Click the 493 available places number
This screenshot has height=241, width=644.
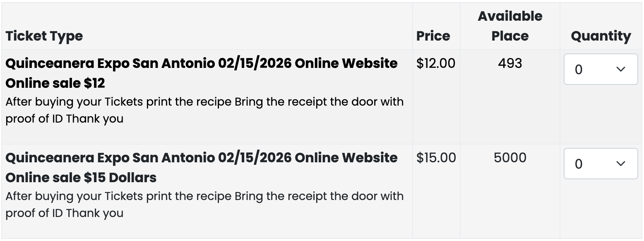510,63
